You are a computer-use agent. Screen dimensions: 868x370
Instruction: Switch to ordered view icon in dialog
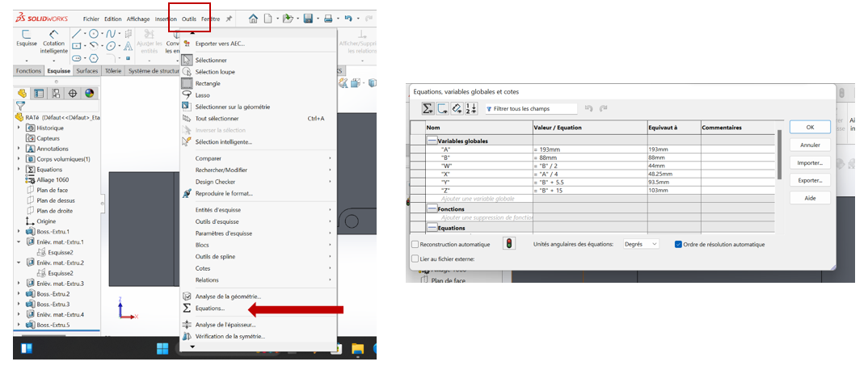[x=472, y=108]
